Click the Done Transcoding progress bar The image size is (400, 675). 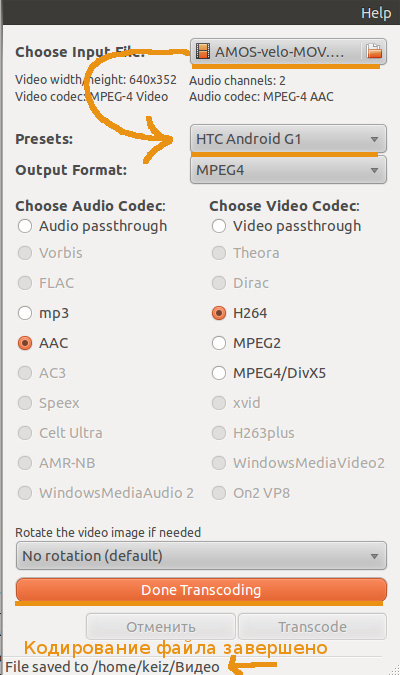tap(201, 590)
